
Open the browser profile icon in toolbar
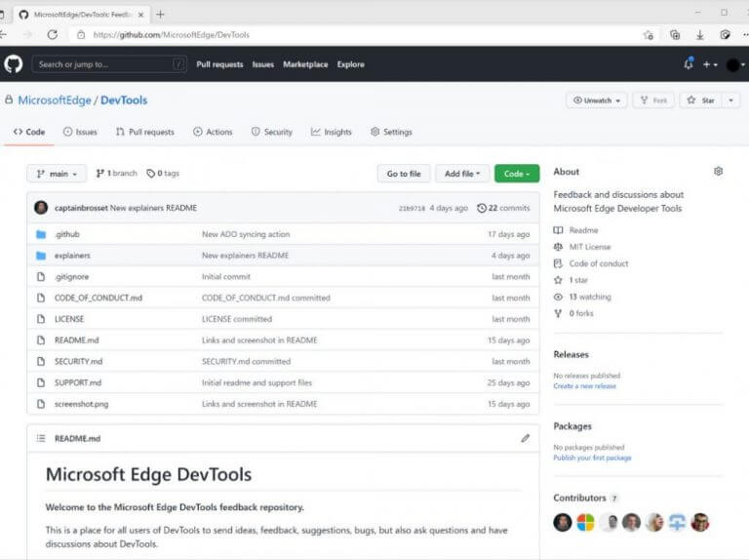point(726,35)
